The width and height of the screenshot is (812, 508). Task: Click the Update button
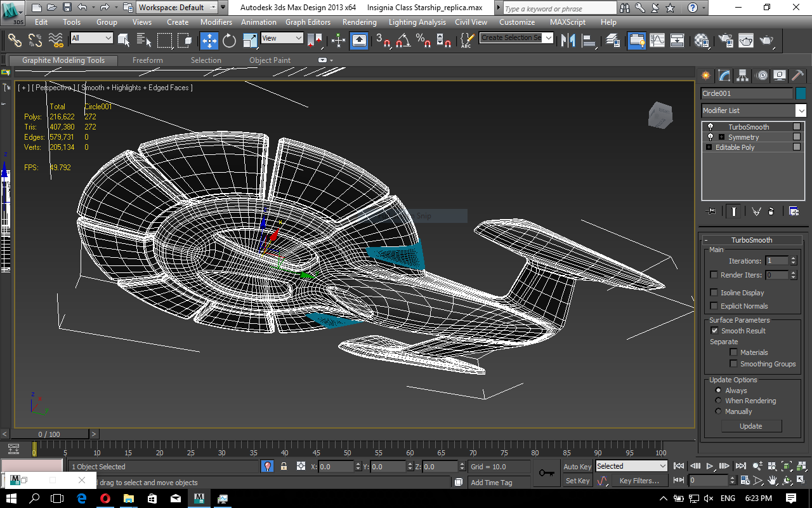(x=751, y=426)
